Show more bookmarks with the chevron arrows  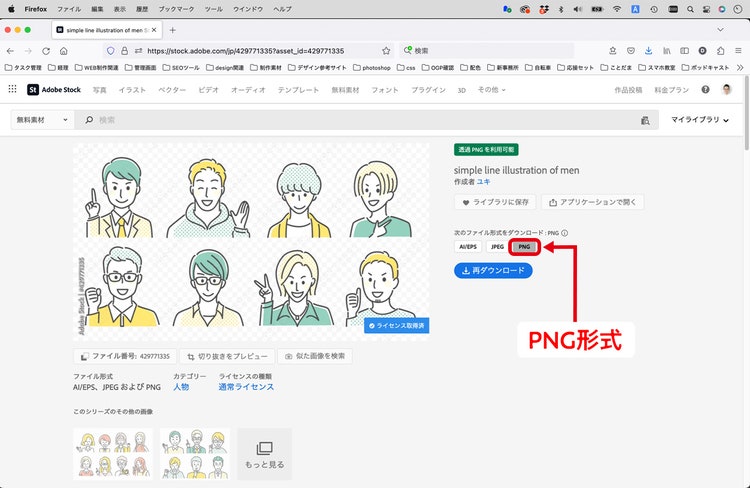(740, 67)
